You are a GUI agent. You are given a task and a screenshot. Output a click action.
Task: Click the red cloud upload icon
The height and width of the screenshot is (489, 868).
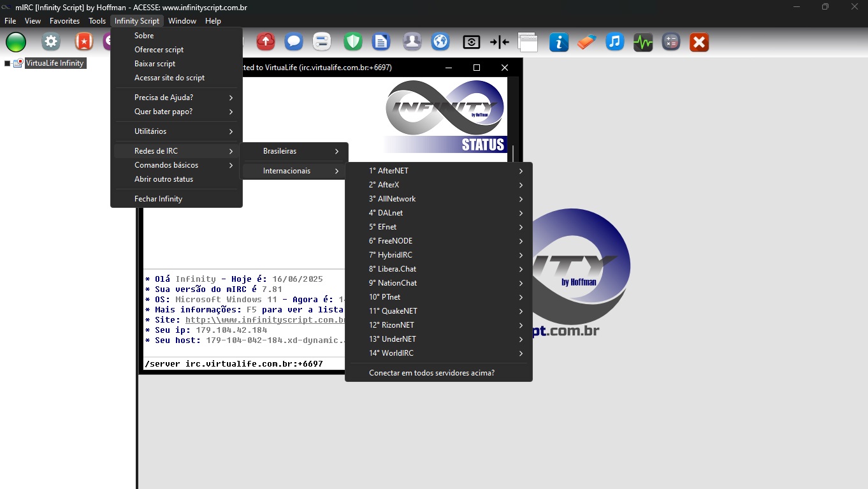(265, 42)
